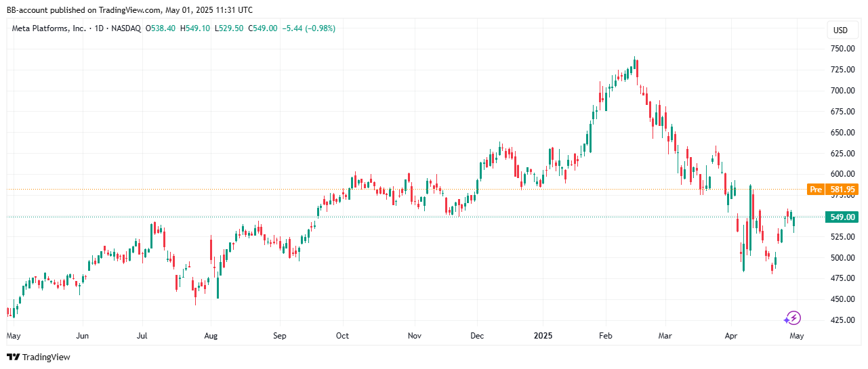The width and height of the screenshot is (868, 369).
Task: Click the purple lightning bolt icon
Action: [793, 318]
